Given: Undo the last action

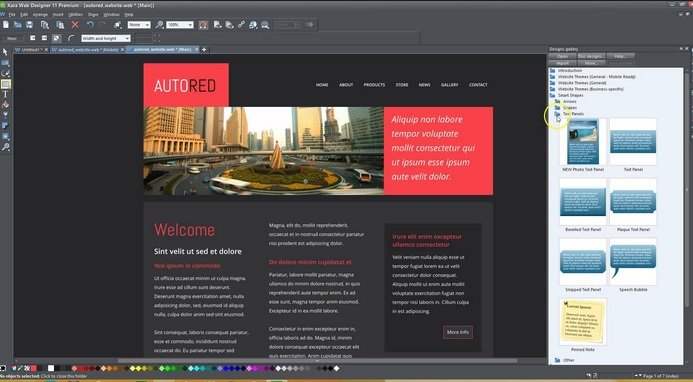Looking at the screenshot, I should 90,25.
